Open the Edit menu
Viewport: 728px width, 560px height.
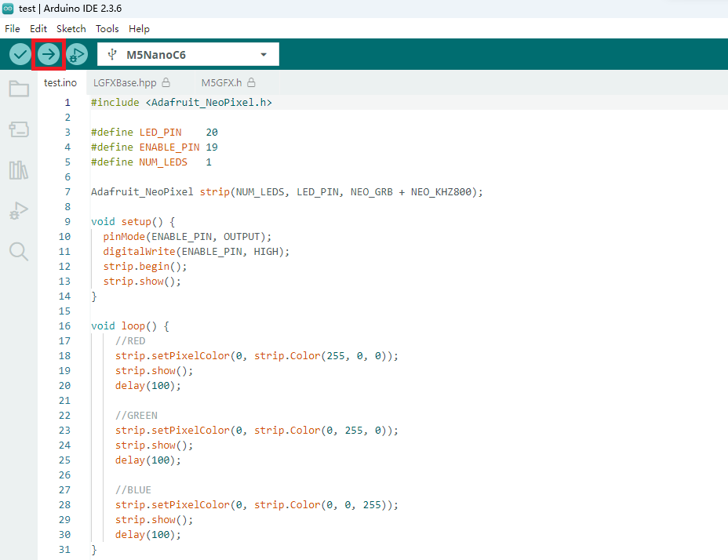pos(38,29)
